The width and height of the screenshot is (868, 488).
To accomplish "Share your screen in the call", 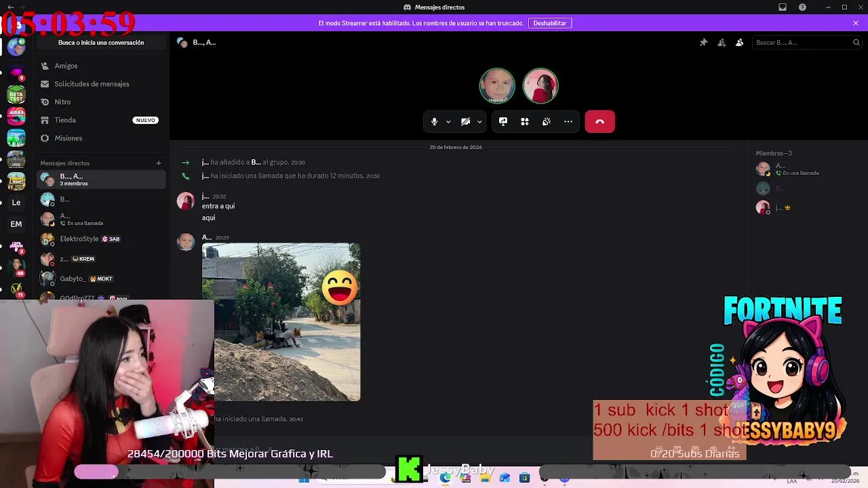I will (503, 122).
